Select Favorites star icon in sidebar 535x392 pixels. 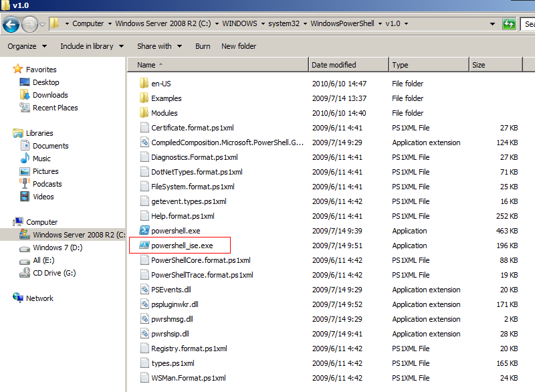click(18, 69)
